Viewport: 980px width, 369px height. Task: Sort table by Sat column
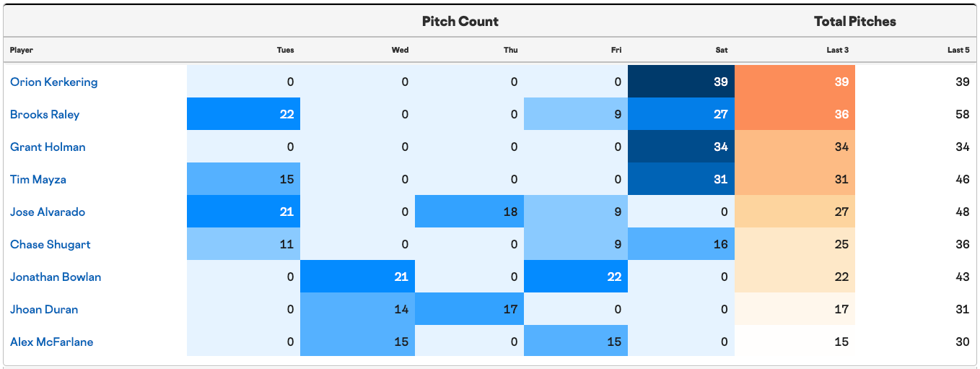pyautogui.click(x=722, y=50)
